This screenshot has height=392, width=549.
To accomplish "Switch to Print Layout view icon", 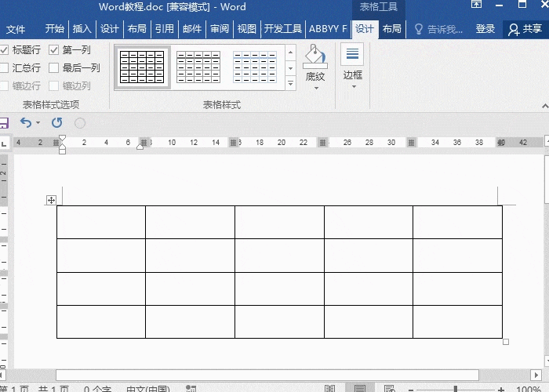I will click(360, 389).
